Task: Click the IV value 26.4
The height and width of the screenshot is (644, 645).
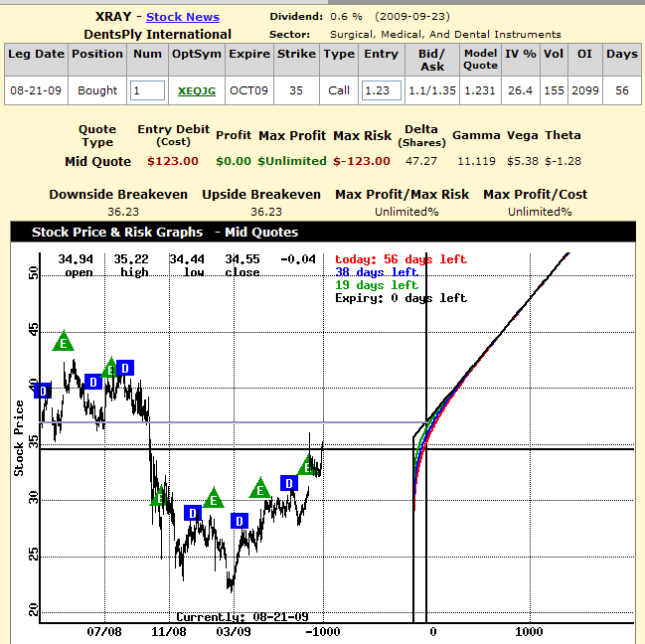Action: (521, 90)
